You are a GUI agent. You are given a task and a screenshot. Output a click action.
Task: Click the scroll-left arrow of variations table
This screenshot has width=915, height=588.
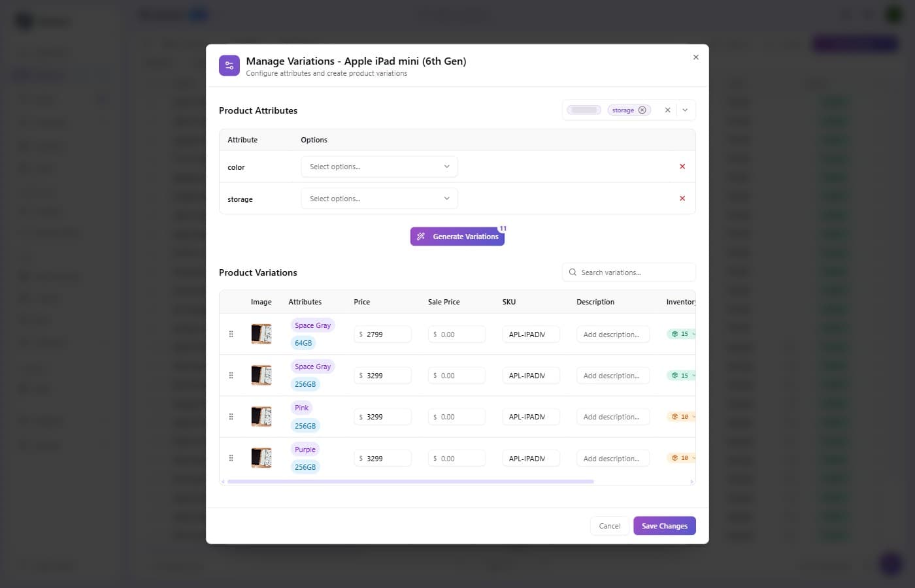pos(223,482)
